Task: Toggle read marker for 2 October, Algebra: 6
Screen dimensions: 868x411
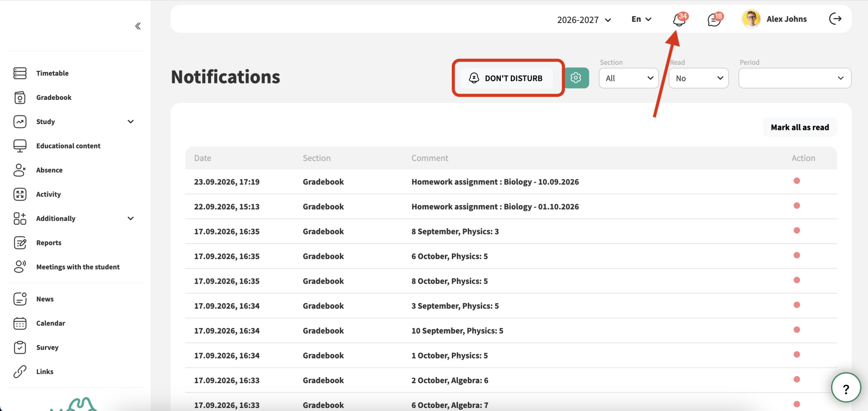Action: pyautogui.click(x=797, y=379)
